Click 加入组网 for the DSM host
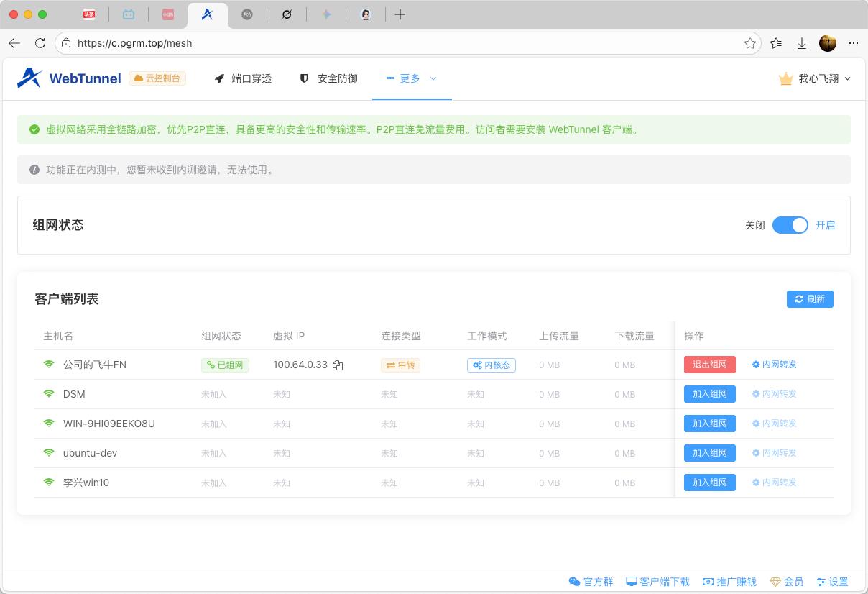868x594 pixels. tap(709, 394)
